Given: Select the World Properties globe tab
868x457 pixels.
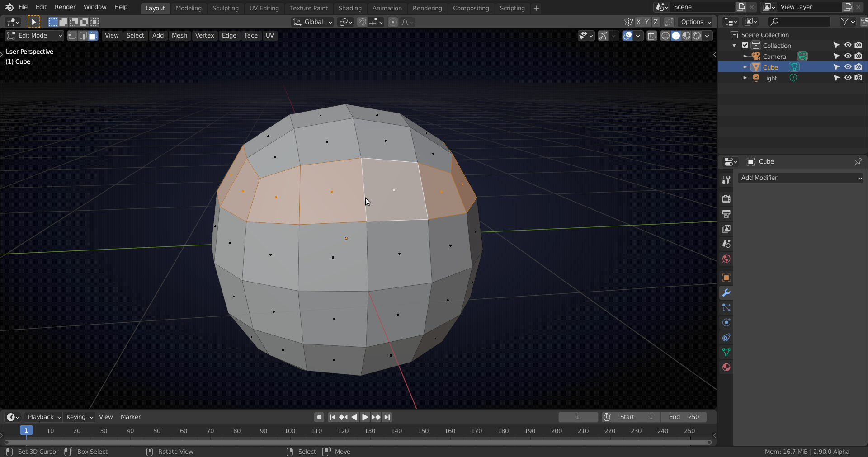Looking at the screenshot, I should [726, 259].
